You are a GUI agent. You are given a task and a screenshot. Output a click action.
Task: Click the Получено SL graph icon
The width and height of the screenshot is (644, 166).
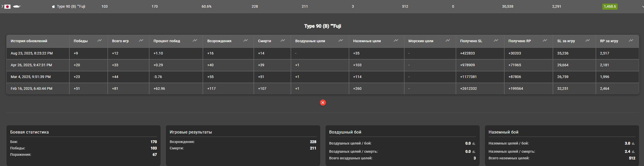click(496, 41)
